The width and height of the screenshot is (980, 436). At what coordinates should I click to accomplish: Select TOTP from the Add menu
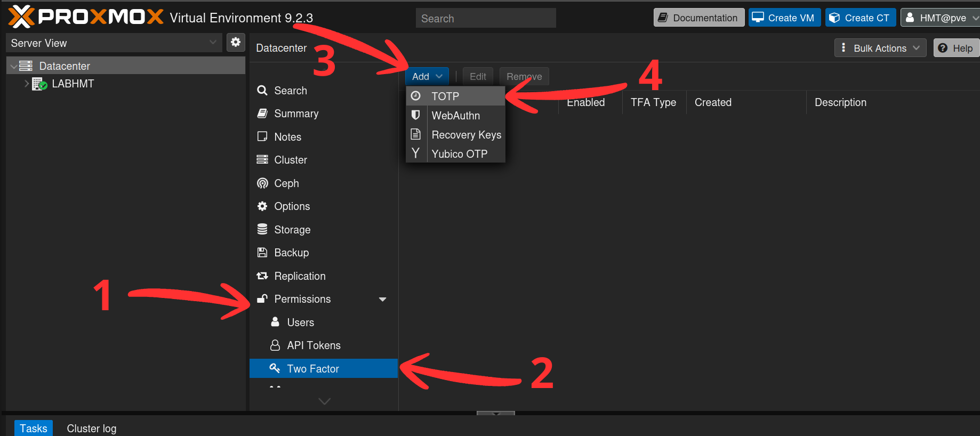(x=455, y=96)
